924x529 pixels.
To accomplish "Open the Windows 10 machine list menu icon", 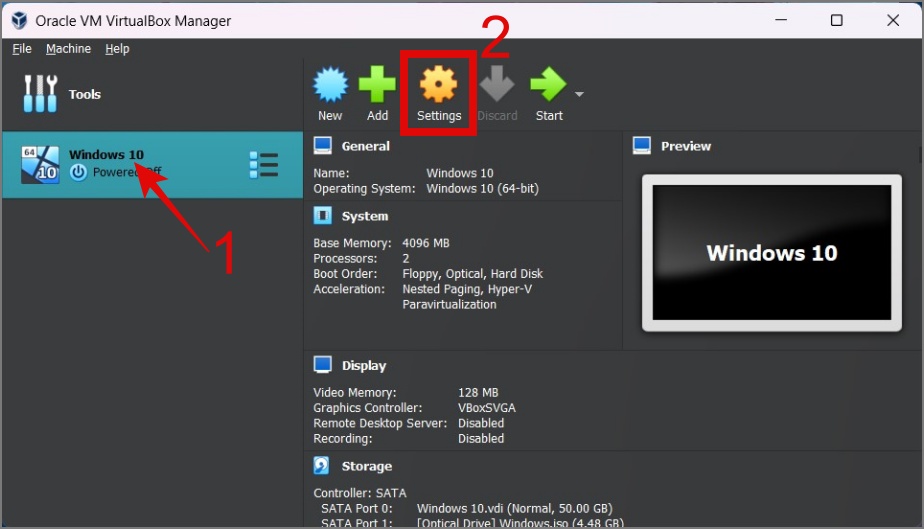I will pyautogui.click(x=263, y=164).
